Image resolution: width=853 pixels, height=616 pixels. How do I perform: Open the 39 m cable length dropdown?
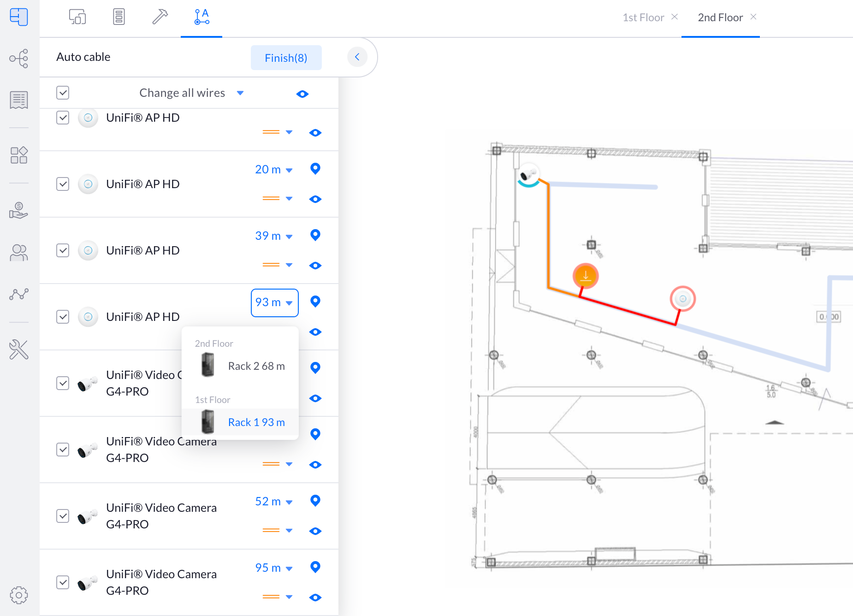click(274, 236)
